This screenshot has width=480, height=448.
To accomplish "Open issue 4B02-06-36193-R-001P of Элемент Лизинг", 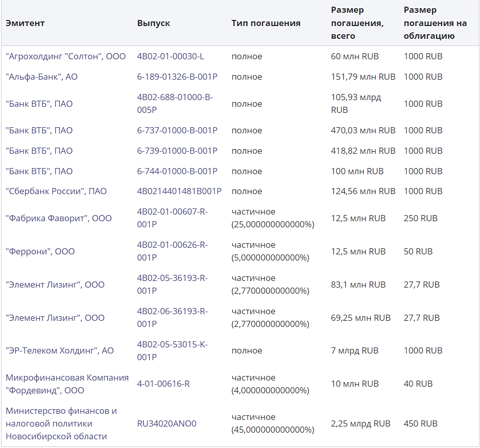I will click(172, 317).
